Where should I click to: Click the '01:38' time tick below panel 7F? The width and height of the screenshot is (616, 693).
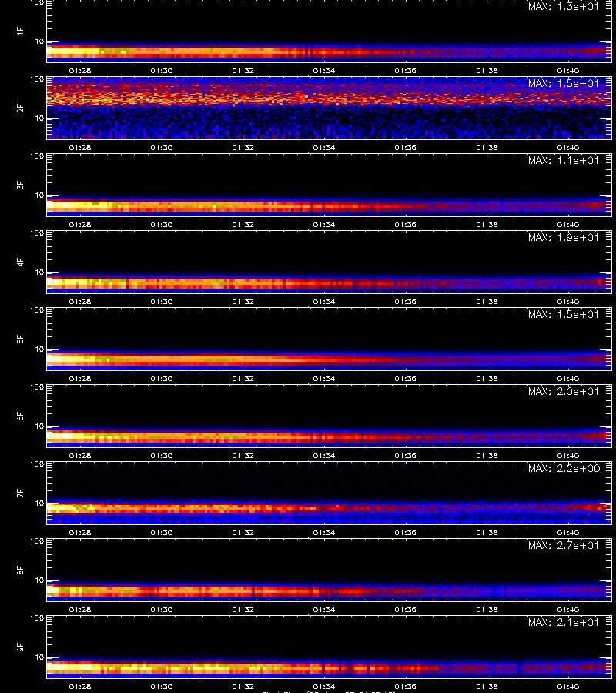coord(487,532)
